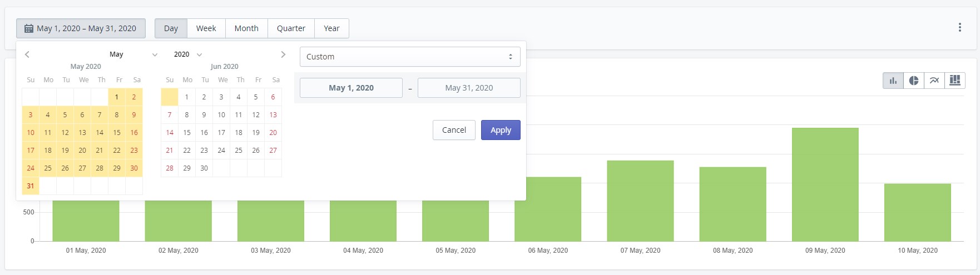Apply the selected date range
980x275 pixels.
[500, 130]
